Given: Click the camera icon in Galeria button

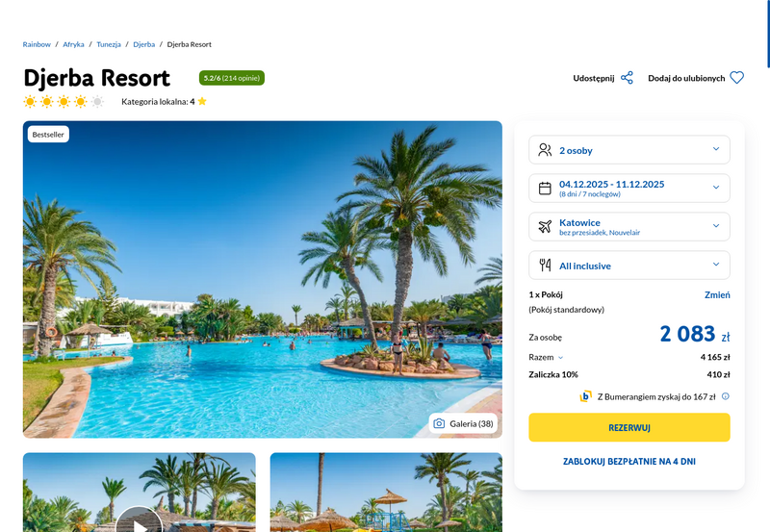Looking at the screenshot, I should [x=439, y=423].
